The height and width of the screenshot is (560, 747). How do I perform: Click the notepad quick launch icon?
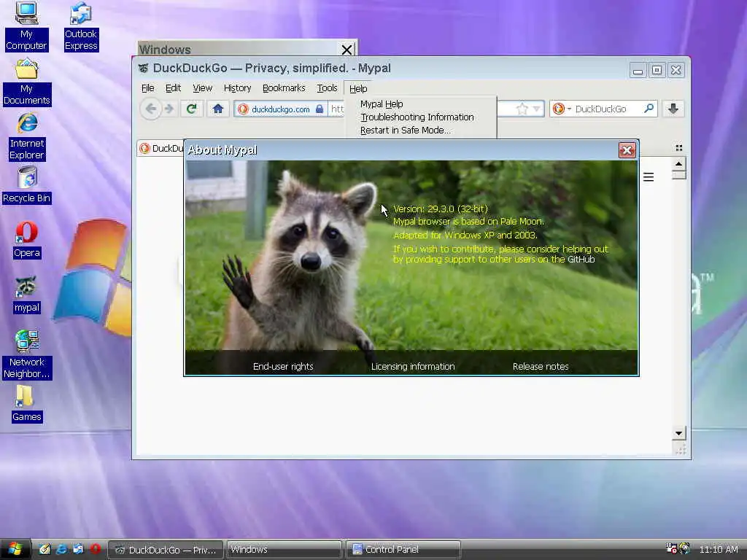click(x=44, y=549)
